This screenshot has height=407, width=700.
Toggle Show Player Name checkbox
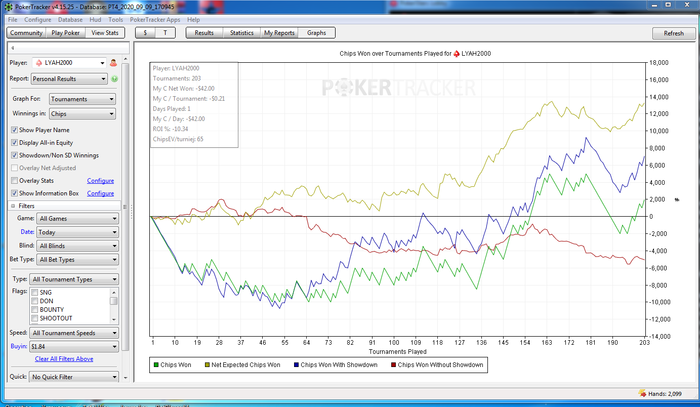pos(14,130)
